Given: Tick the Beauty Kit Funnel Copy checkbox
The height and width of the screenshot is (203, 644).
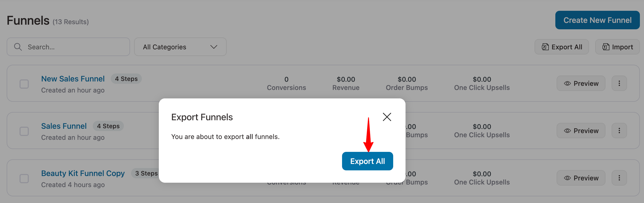Looking at the screenshot, I should [x=24, y=179].
